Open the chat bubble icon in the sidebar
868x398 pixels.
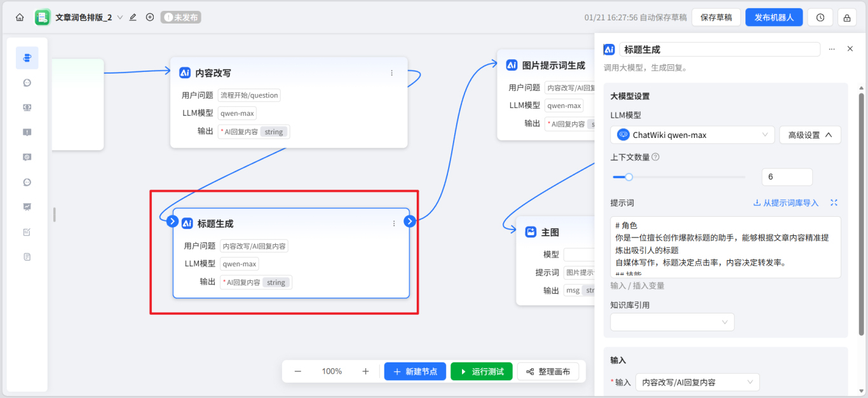[x=27, y=82]
